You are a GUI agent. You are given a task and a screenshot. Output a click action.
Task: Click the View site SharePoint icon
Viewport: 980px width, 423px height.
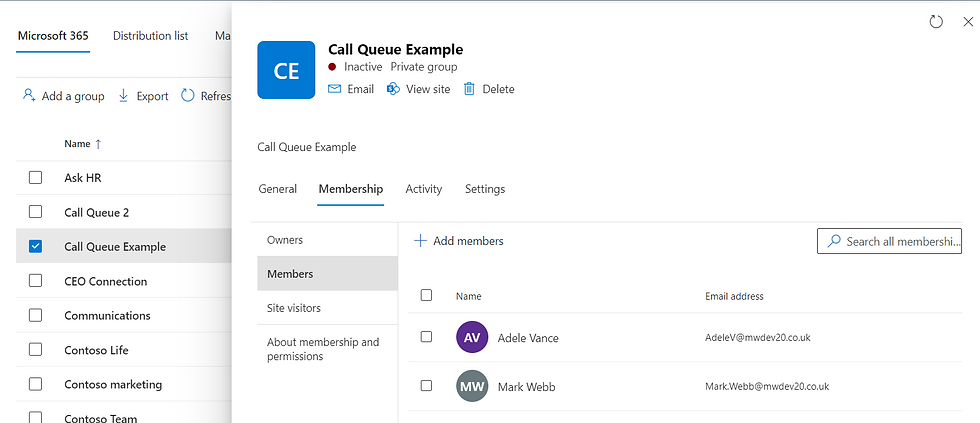[x=394, y=89]
